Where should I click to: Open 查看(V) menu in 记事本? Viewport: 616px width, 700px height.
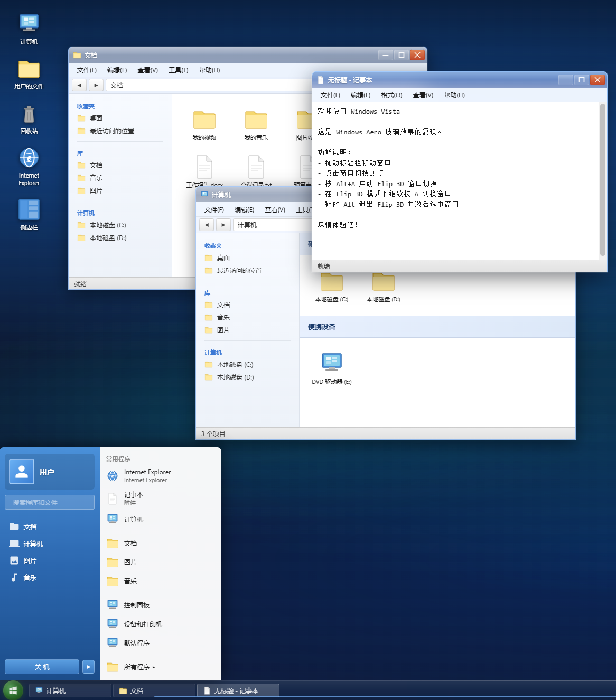[x=423, y=95]
